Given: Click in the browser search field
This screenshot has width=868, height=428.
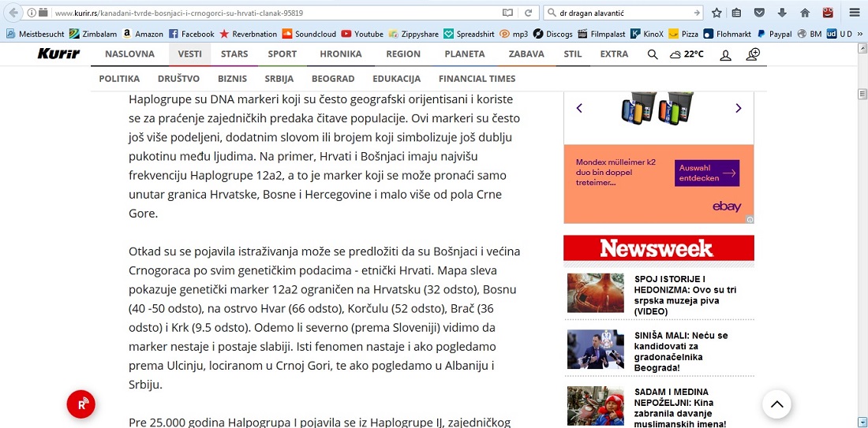Looking at the screenshot, I should tap(619, 13).
